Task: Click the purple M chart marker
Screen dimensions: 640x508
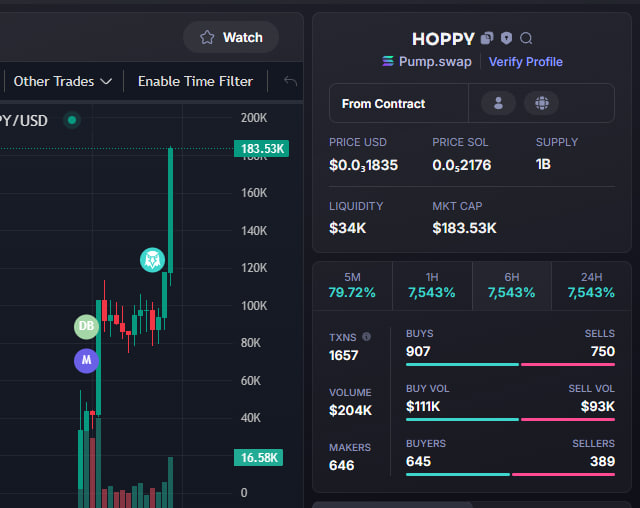Action: pyautogui.click(x=86, y=361)
